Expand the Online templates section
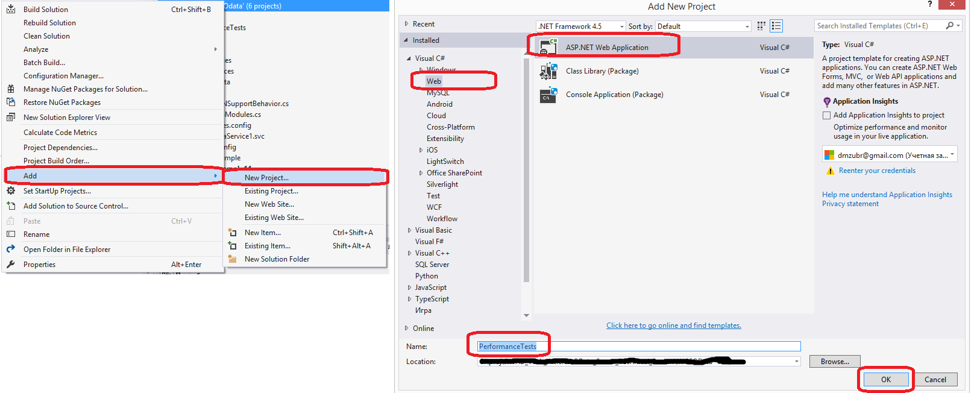Image resolution: width=980 pixels, height=393 pixels. click(x=406, y=329)
